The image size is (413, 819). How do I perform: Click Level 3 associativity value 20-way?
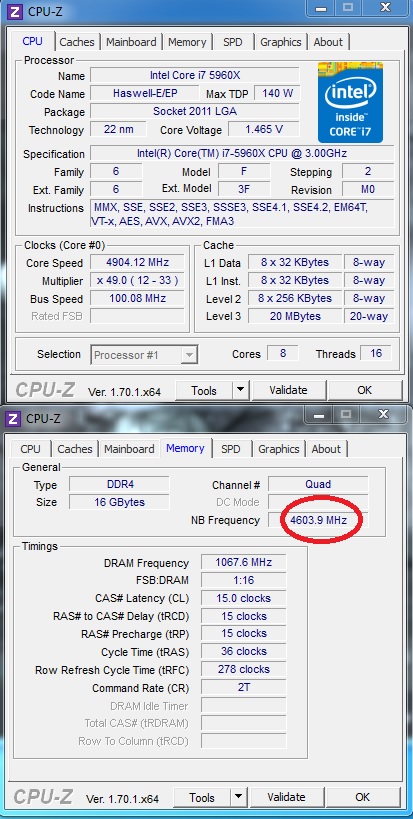pos(369,316)
